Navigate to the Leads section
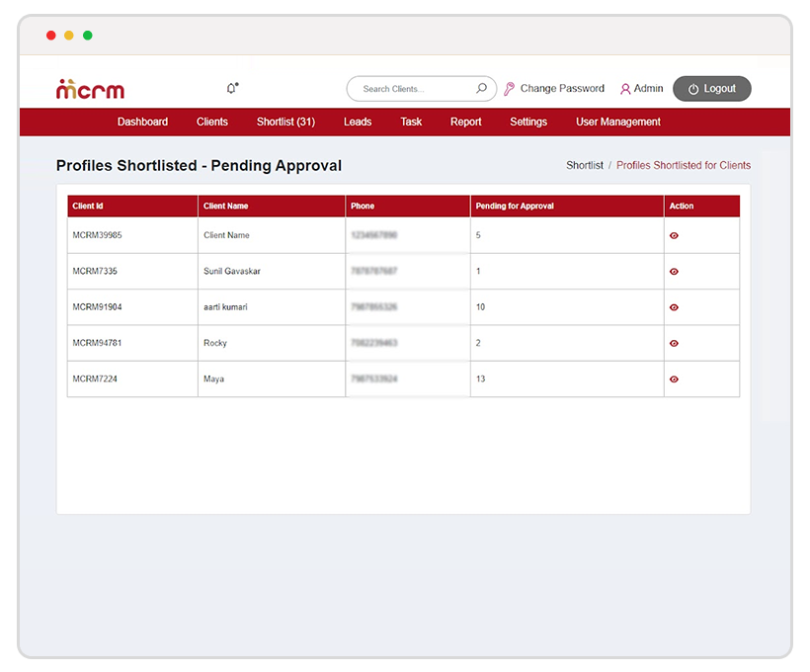 tap(358, 122)
